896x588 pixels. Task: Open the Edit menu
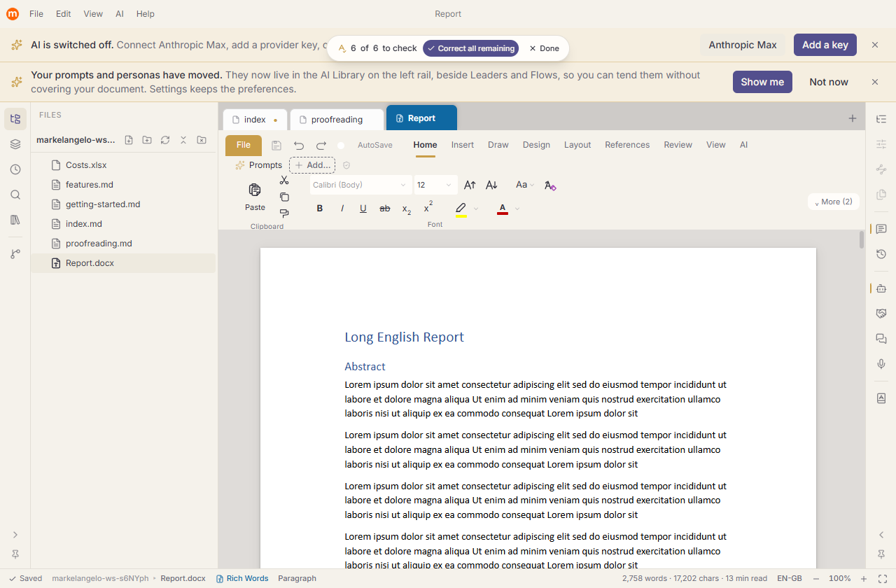pos(64,14)
